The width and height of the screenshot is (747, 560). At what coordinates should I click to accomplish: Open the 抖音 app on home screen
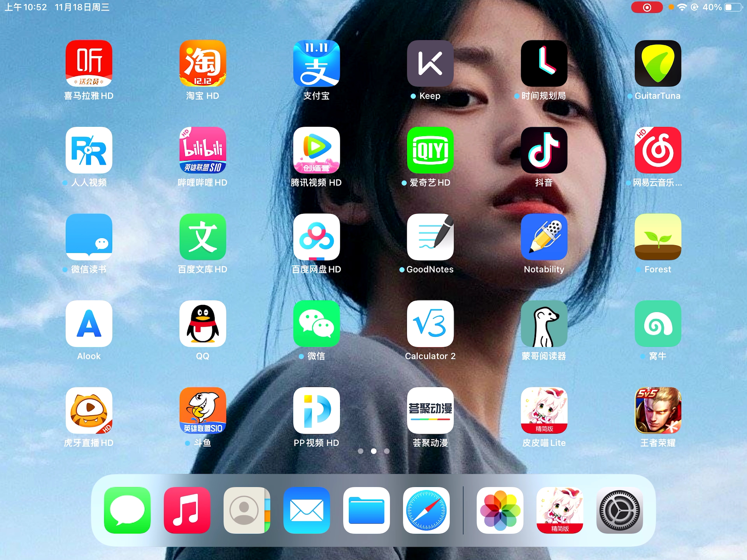[x=544, y=150]
